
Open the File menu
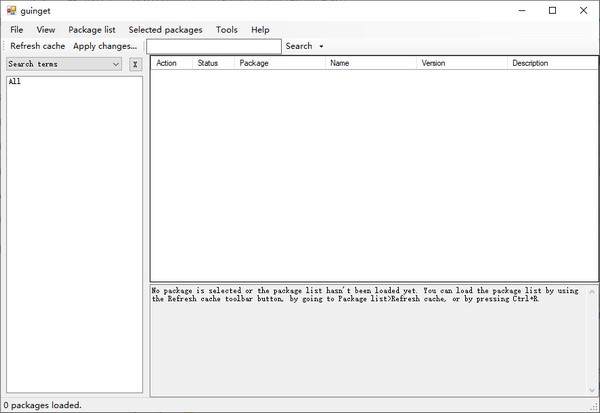coord(17,30)
